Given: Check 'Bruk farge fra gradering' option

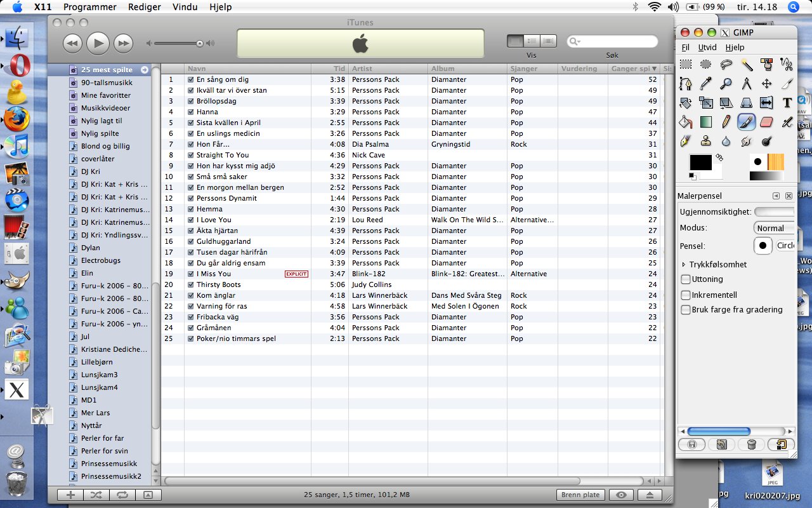Looking at the screenshot, I should (x=686, y=310).
